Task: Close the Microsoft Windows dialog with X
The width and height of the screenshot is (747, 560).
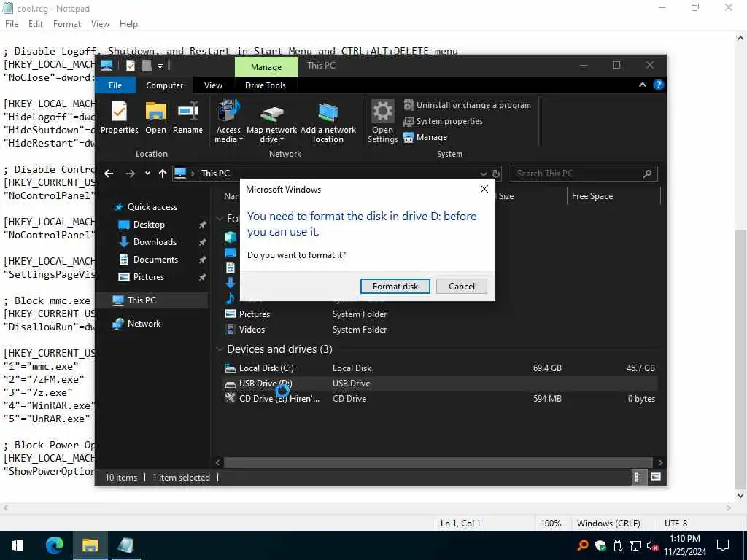Action: pyautogui.click(x=484, y=189)
